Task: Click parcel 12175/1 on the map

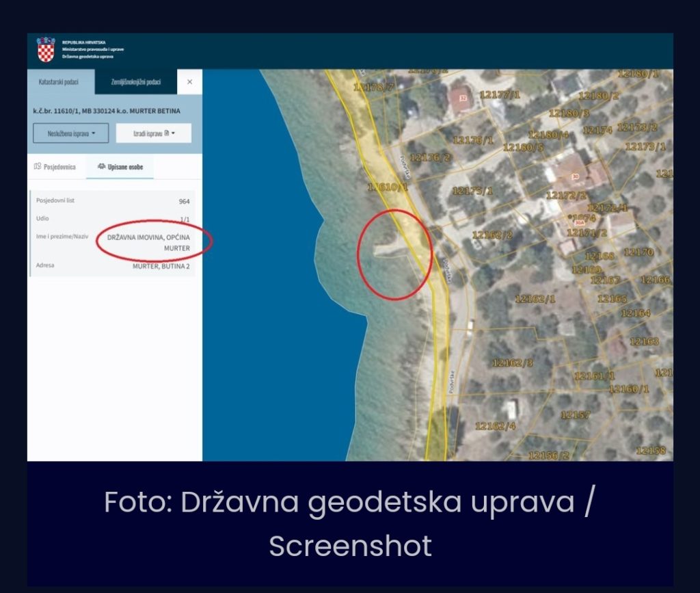Action: pyautogui.click(x=472, y=191)
